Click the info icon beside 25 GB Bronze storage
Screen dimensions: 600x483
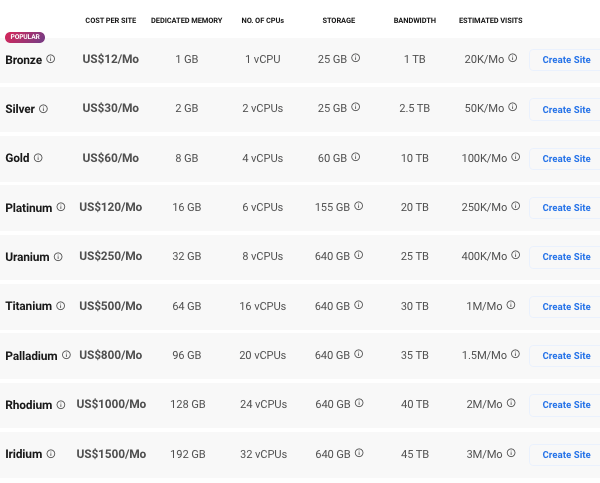click(x=356, y=59)
